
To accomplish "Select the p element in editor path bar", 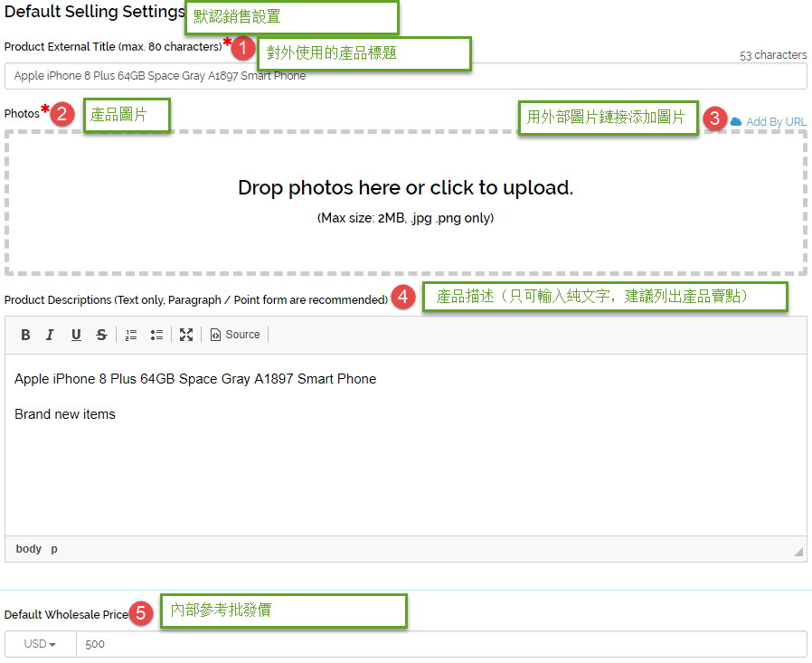I will tap(54, 549).
